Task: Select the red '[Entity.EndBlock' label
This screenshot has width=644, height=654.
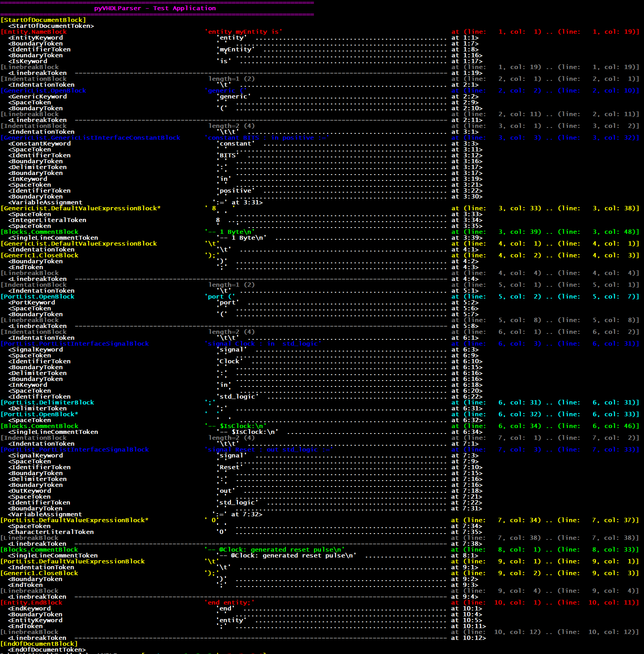Action: point(31,603)
